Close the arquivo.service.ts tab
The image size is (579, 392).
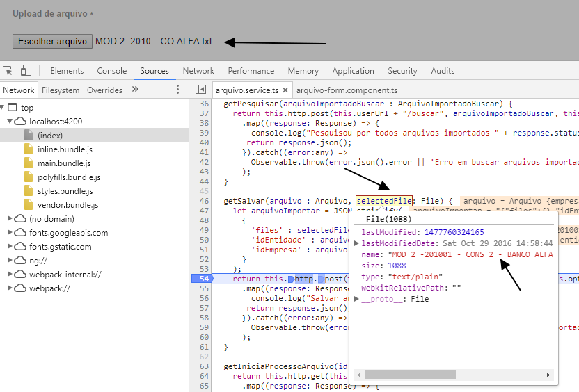tap(285, 90)
